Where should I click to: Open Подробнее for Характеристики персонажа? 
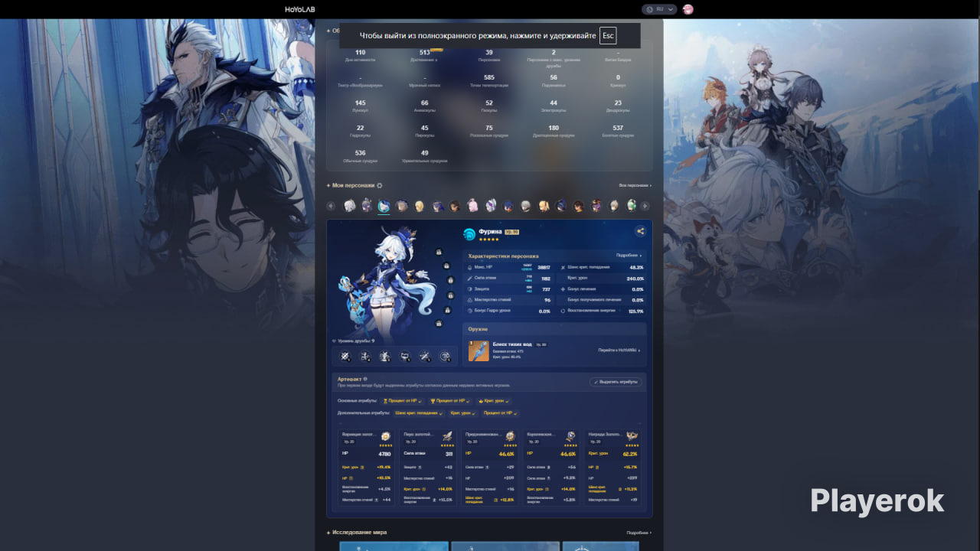(629, 256)
